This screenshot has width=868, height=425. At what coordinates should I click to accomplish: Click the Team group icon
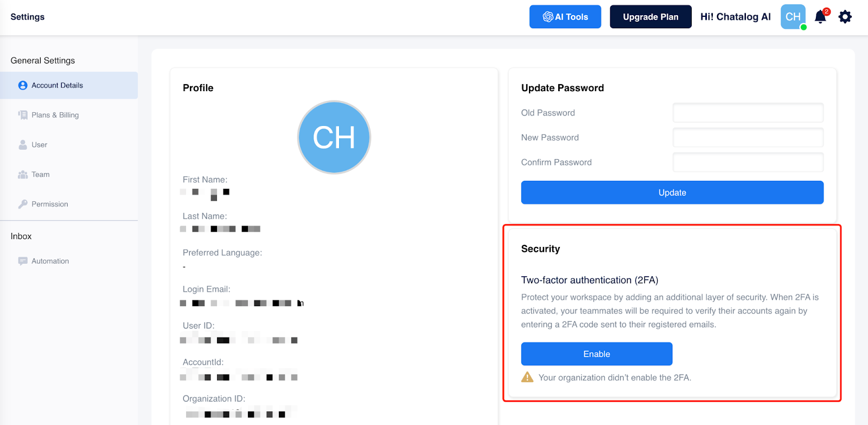[x=23, y=175]
